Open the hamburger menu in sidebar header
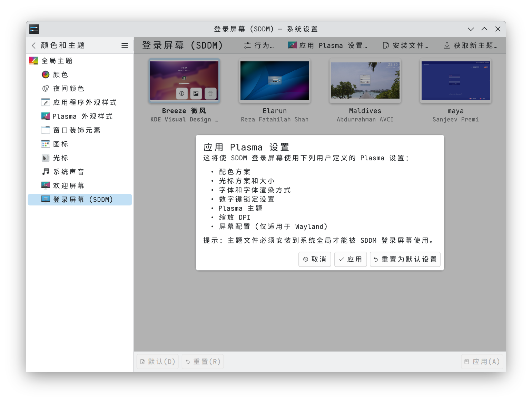Screen dimensions: 532x403 [x=125, y=46]
